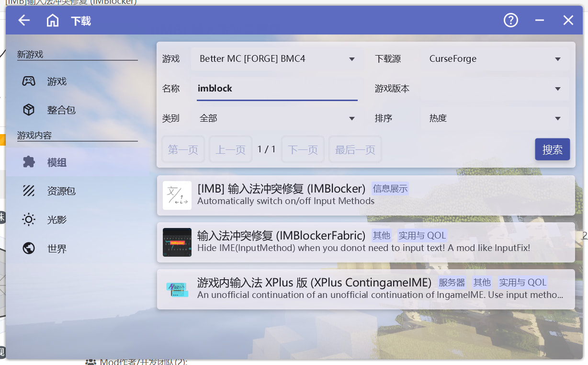Open the 下载源 CurseForge dropdown

[x=495, y=59]
